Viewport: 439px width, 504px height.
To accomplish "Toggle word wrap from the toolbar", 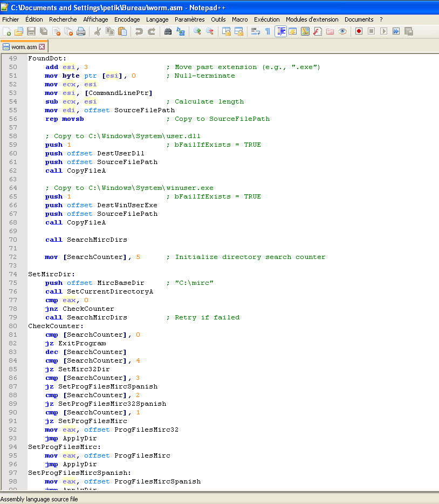I will 256,31.
